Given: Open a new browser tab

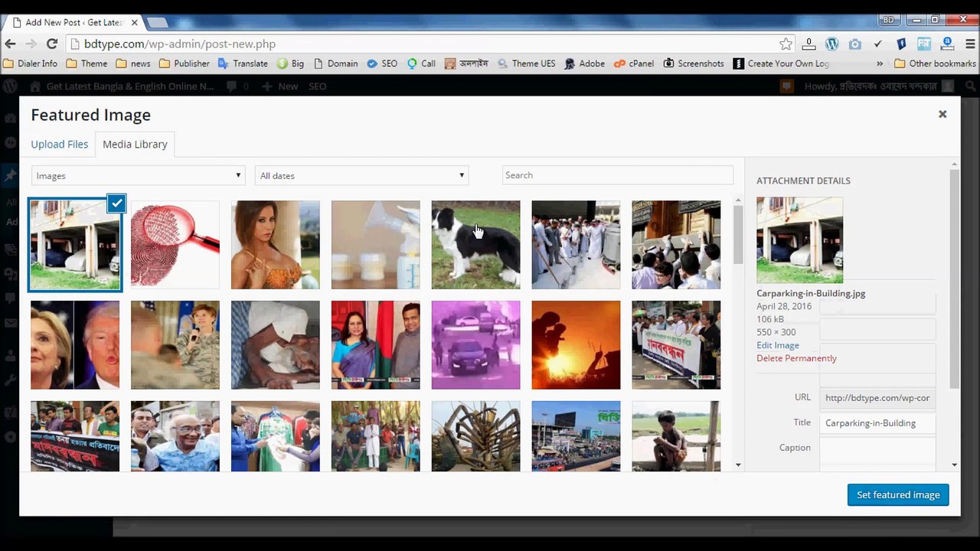Looking at the screenshot, I should [x=157, y=23].
